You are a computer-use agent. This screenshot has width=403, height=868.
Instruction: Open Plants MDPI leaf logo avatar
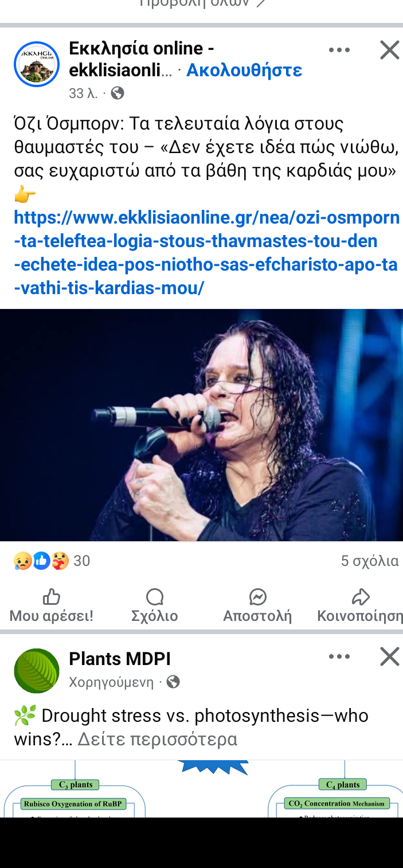pyautogui.click(x=37, y=671)
